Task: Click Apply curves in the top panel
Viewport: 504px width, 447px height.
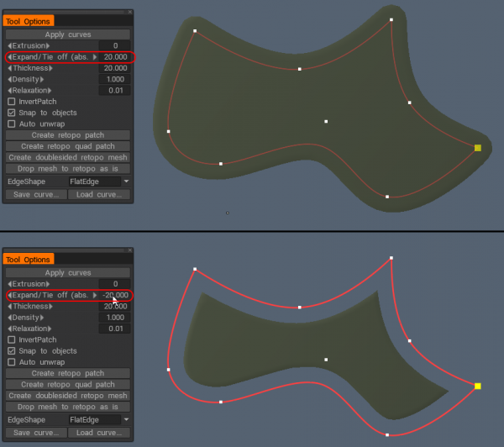Action: pyautogui.click(x=67, y=34)
